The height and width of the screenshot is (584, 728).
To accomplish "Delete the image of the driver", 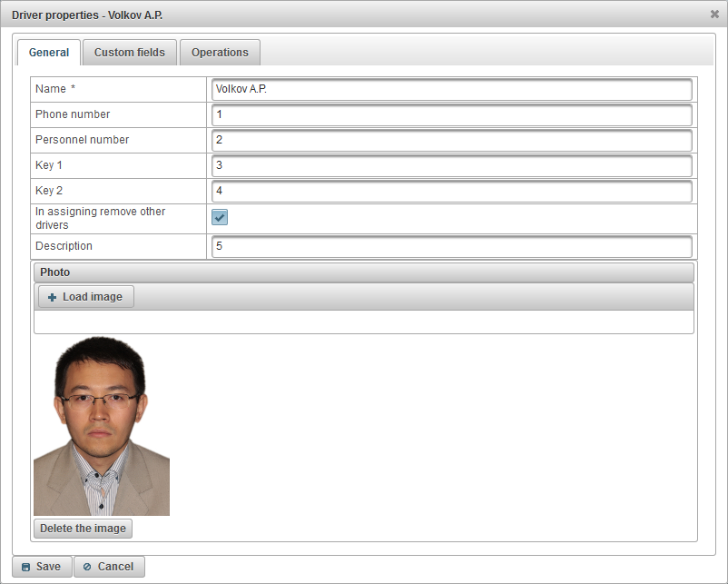I will (84, 529).
